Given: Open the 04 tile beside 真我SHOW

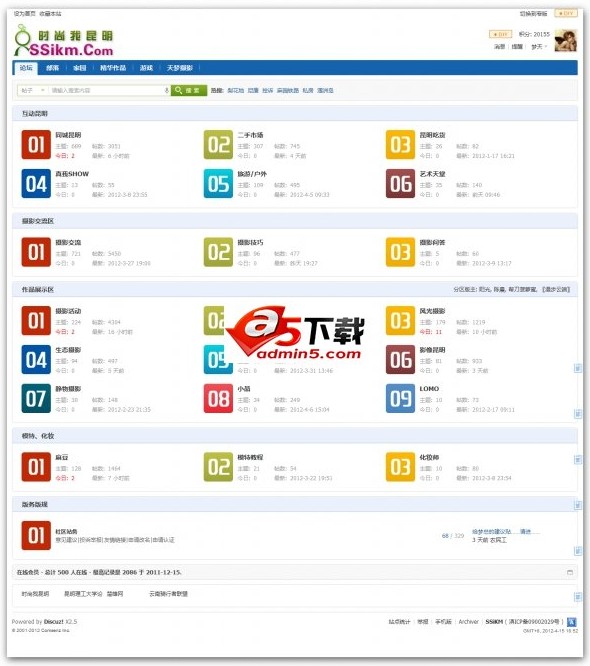Looking at the screenshot, I should (36, 183).
